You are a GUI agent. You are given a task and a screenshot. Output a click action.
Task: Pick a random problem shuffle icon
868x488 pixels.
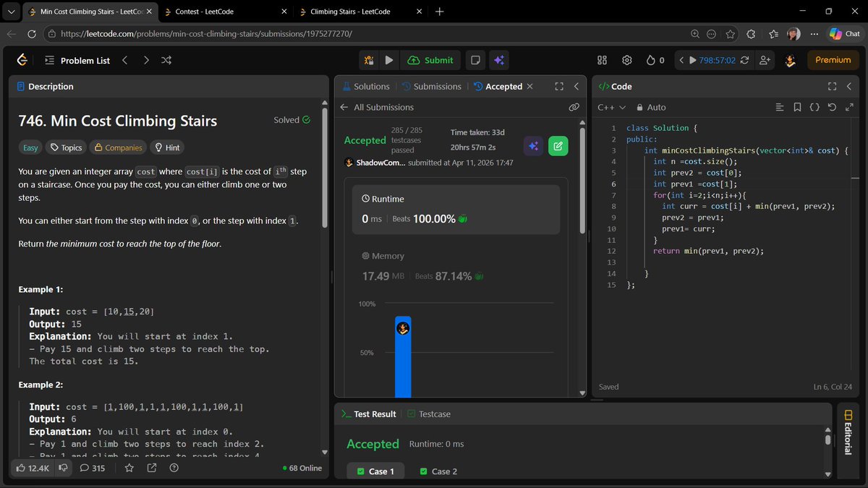[x=166, y=60]
